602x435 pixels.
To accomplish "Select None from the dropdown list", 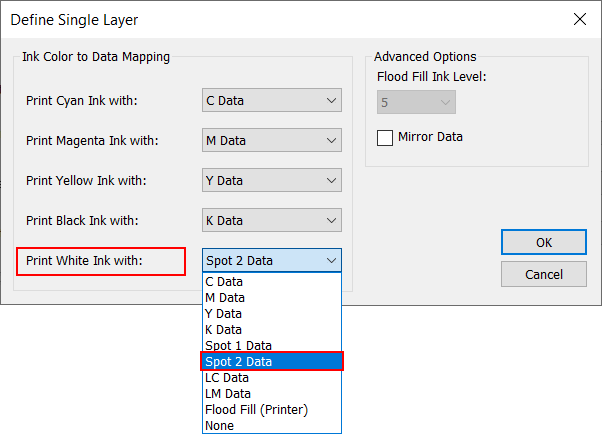I will point(271,425).
